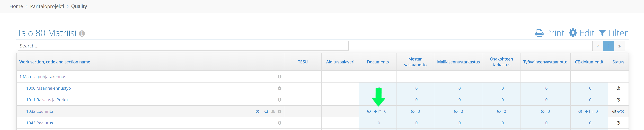Image resolution: width=644 pixels, height=130 pixels.
Task: Open Edit settings with gear icon
Action: coord(581,33)
